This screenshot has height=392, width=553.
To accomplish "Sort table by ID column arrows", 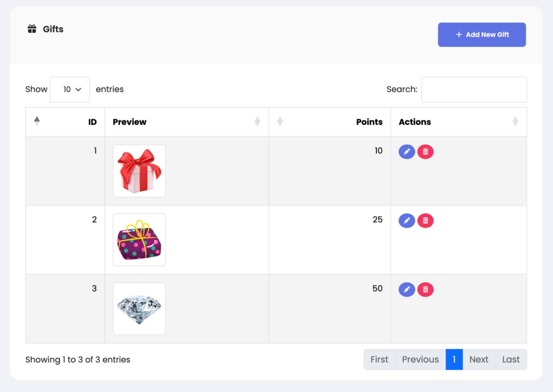I will [x=37, y=121].
